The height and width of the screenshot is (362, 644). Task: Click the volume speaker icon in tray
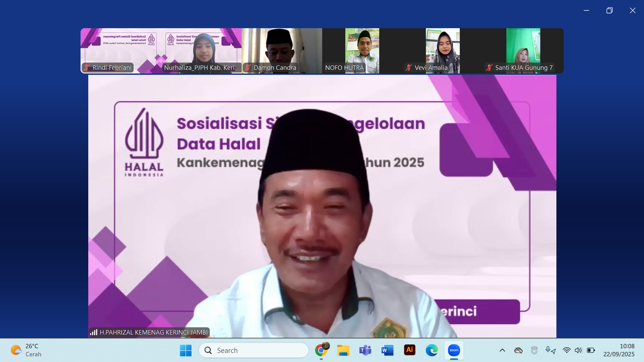tap(578, 350)
